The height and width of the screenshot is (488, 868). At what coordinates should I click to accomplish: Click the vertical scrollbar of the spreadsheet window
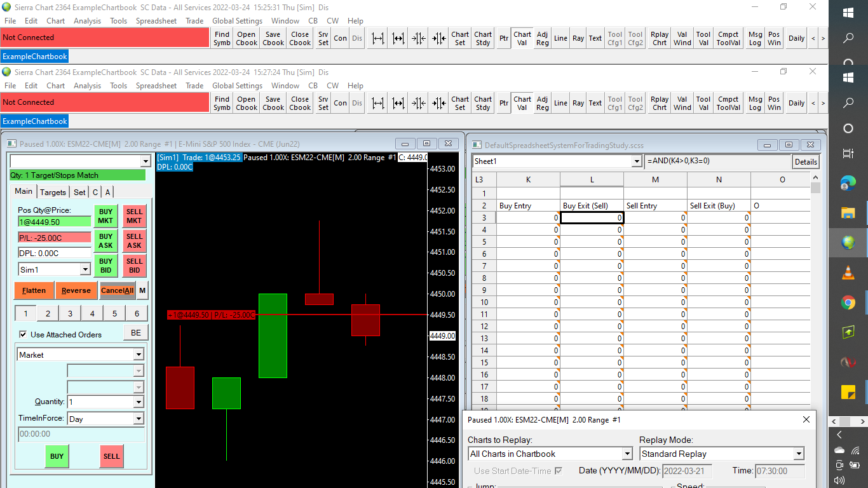pyautogui.click(x=815, y=292)
